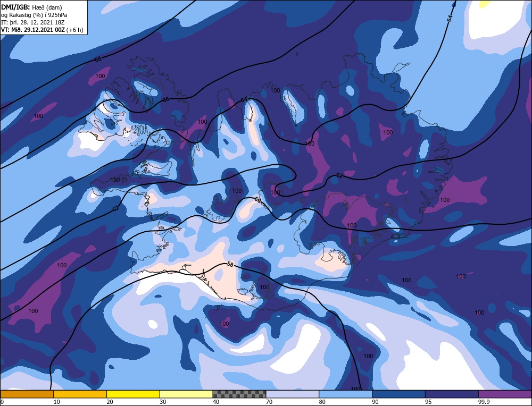Pick the light blue 80–90 legend swatch
532x406 pixels.
click(345, 394)
